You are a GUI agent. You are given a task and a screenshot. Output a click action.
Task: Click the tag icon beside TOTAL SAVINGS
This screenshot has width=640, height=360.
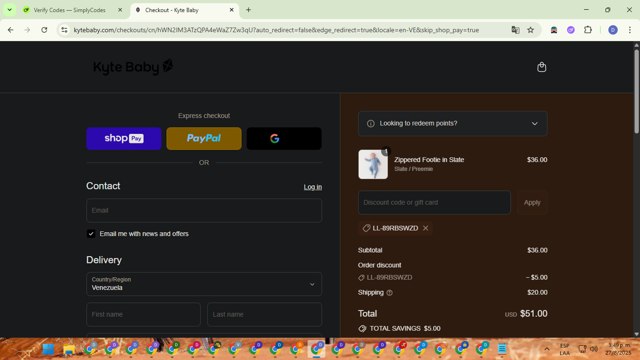pyautogui.click(x=362, y=329)
